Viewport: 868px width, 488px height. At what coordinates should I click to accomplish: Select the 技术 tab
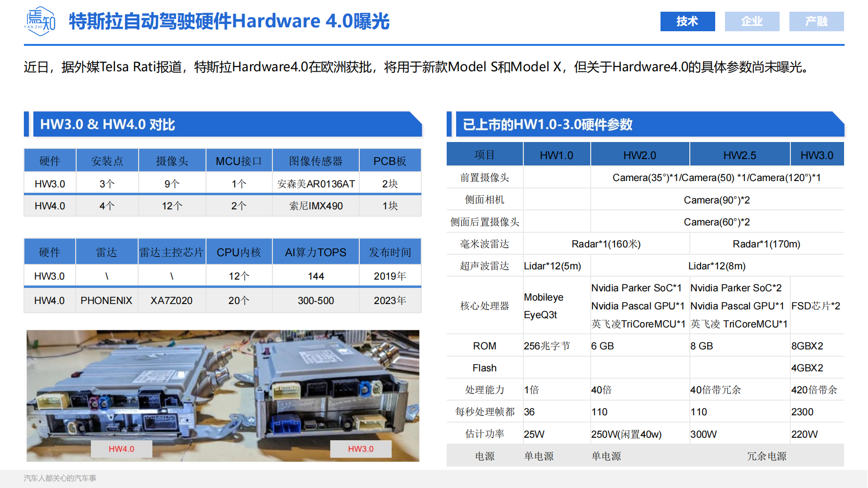(687, 21)
